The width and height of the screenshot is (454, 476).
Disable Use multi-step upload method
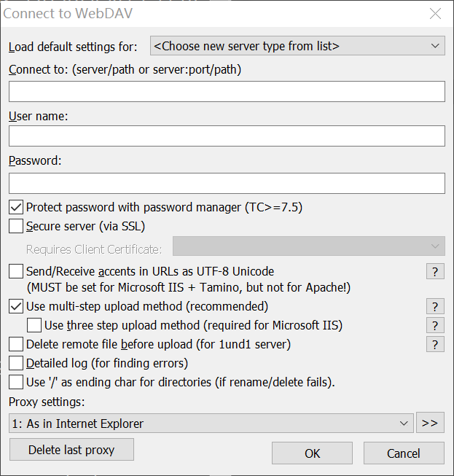[16, 307]
